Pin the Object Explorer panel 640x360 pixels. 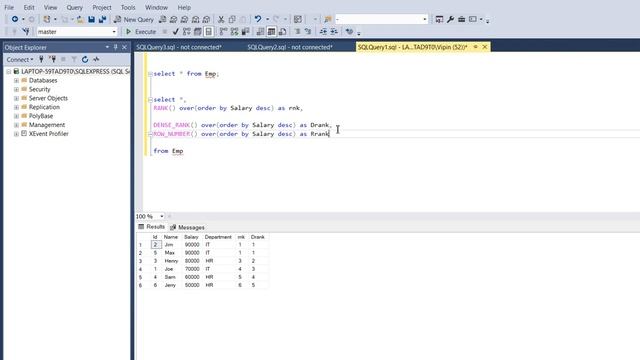(x=116, y=47)
